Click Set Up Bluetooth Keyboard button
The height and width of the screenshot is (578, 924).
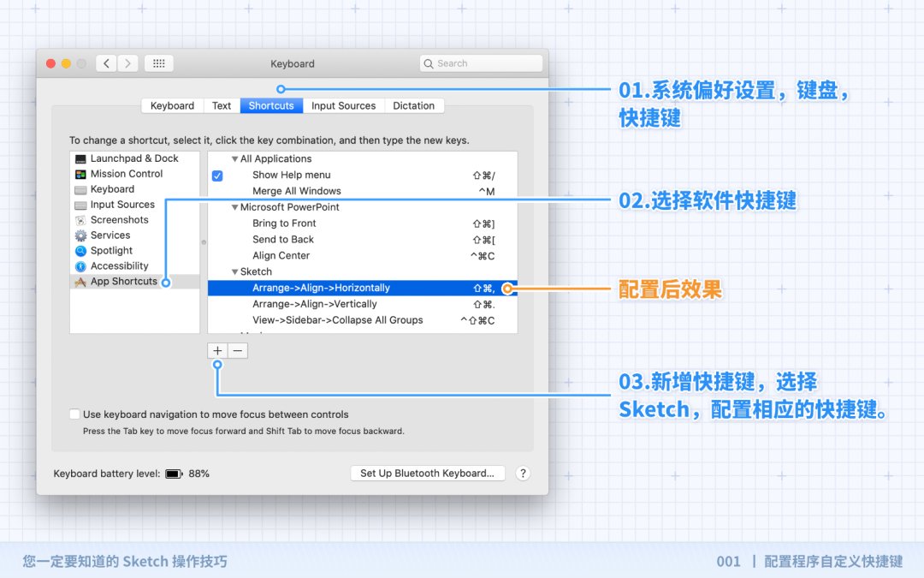pos(427,473)
